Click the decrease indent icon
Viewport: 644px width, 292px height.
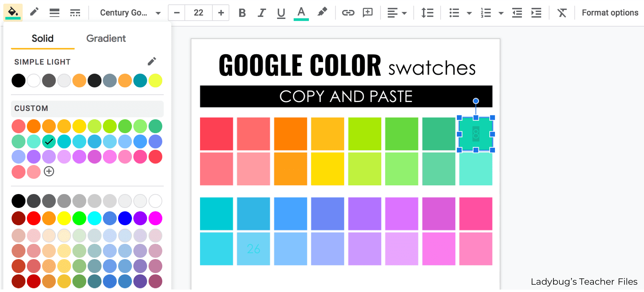pyautogui.click(x=517, y=13)
